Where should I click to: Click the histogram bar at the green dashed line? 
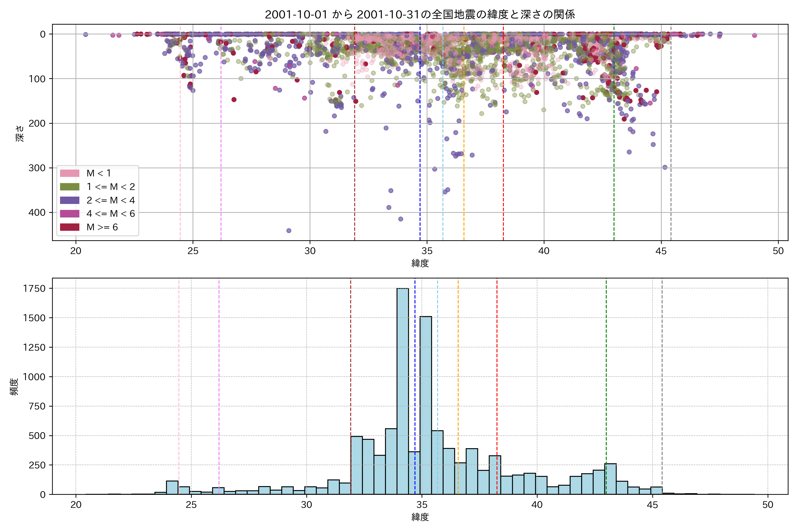tap(611, 479)
